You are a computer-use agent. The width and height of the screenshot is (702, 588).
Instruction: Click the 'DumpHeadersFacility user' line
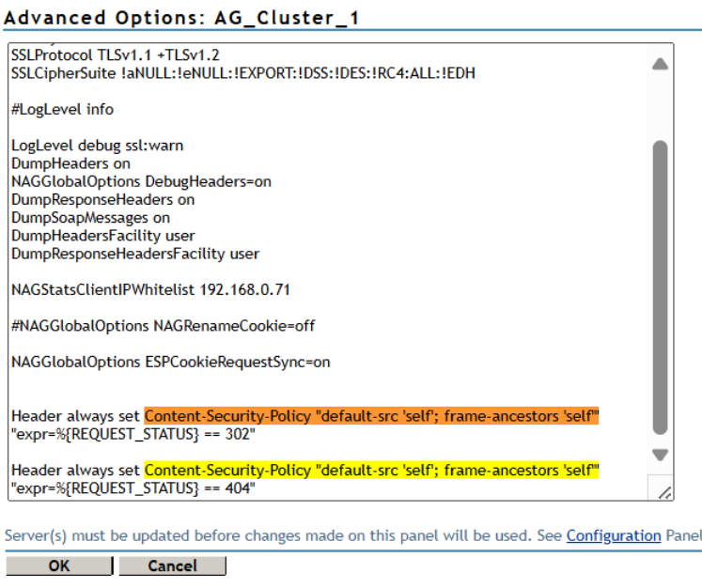click(x=103, y=236)
